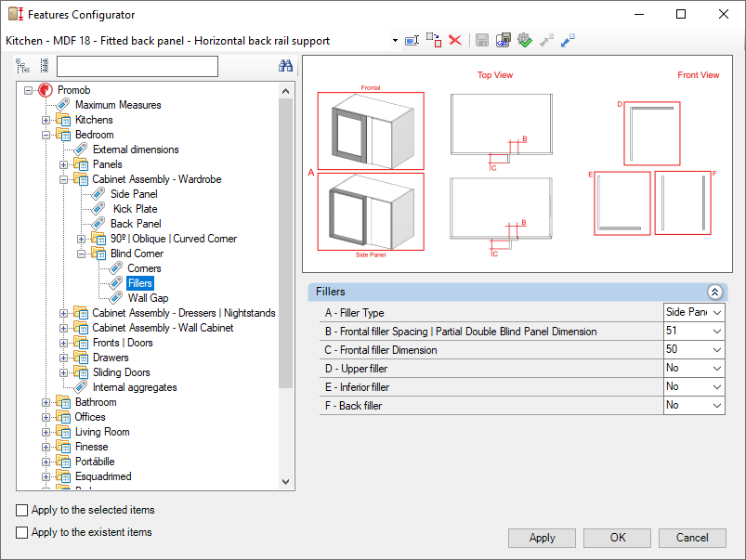Image resolution: width=746 pixels, height=560 pixels.
Task: Click the collapse all tree icon
Action: click(45, 66)
